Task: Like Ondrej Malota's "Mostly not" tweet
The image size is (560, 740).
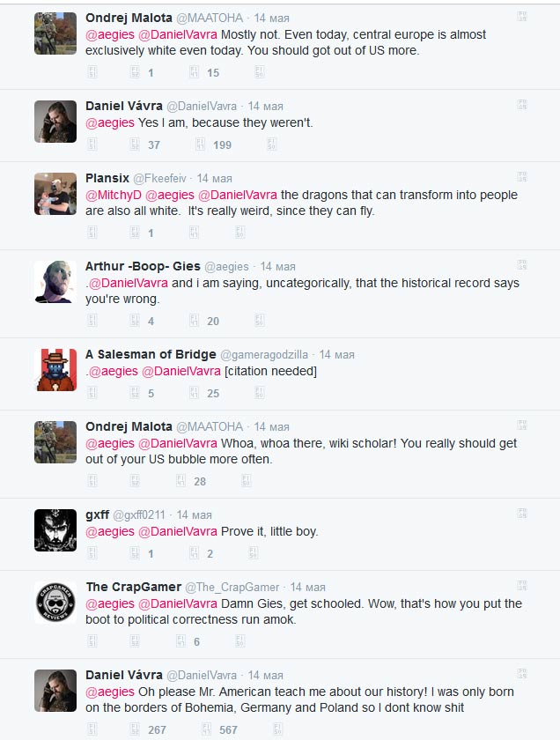Action: [201, 73]
